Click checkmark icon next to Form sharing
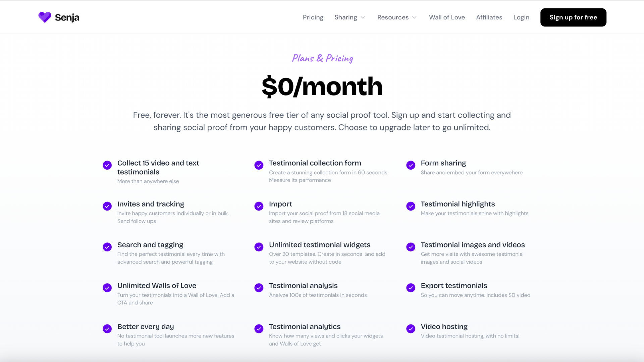 [x=411, y=165]
